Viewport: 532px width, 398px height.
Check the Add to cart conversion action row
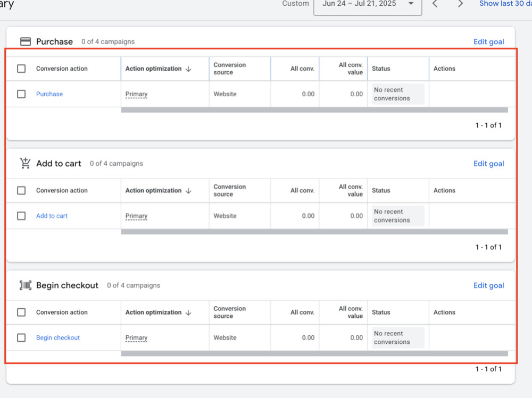21,216
